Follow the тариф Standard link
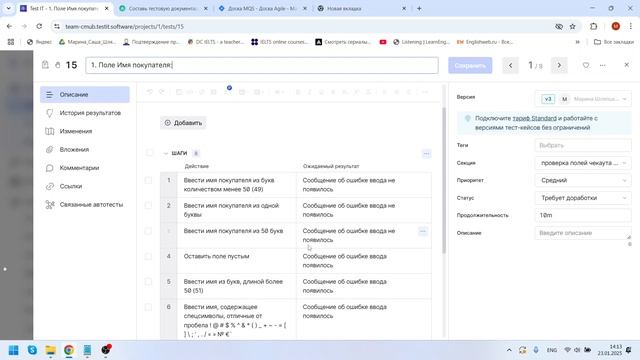 [534, 118]
